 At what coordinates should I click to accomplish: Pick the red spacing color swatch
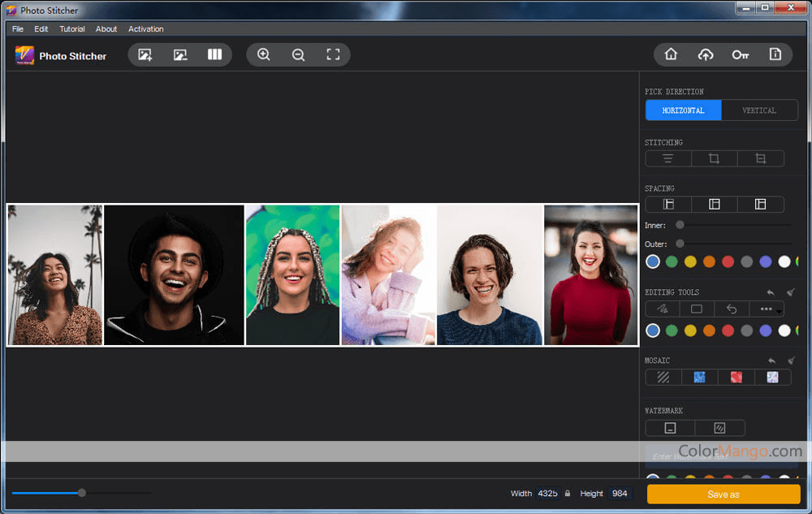pos(728,261)
